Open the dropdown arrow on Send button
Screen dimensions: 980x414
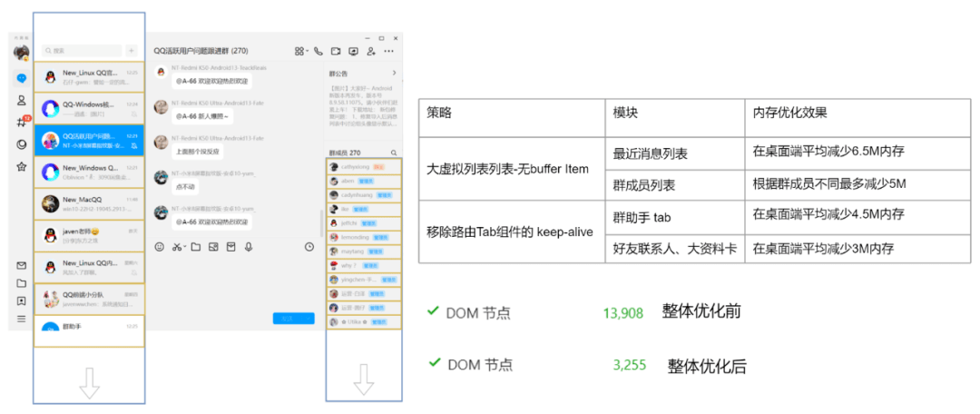coord(309,319)
